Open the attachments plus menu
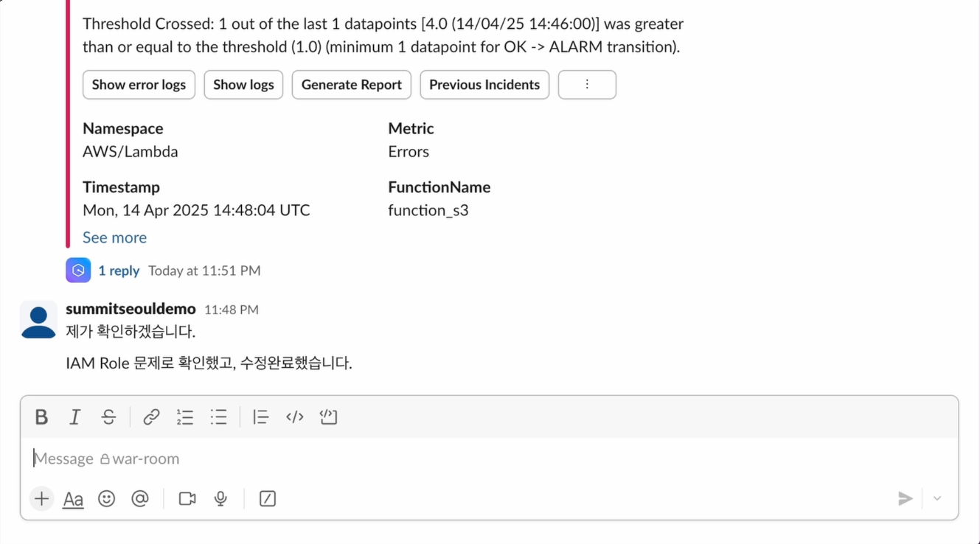The height and width of the screenshot is (544, 980). 42,499
